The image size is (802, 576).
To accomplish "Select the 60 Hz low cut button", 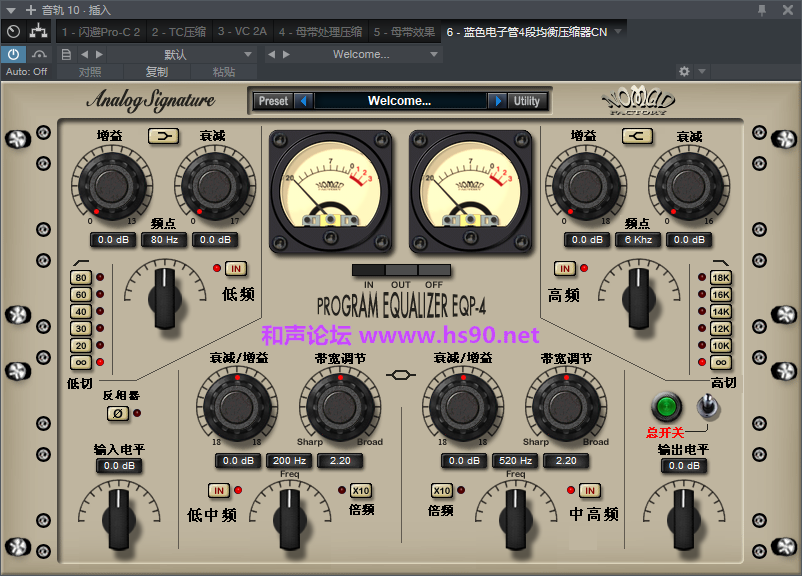I will coord(81,295).
